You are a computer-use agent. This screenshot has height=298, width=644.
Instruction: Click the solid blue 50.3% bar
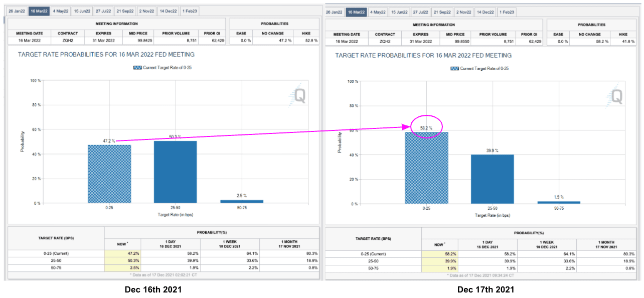coord(175,172)
